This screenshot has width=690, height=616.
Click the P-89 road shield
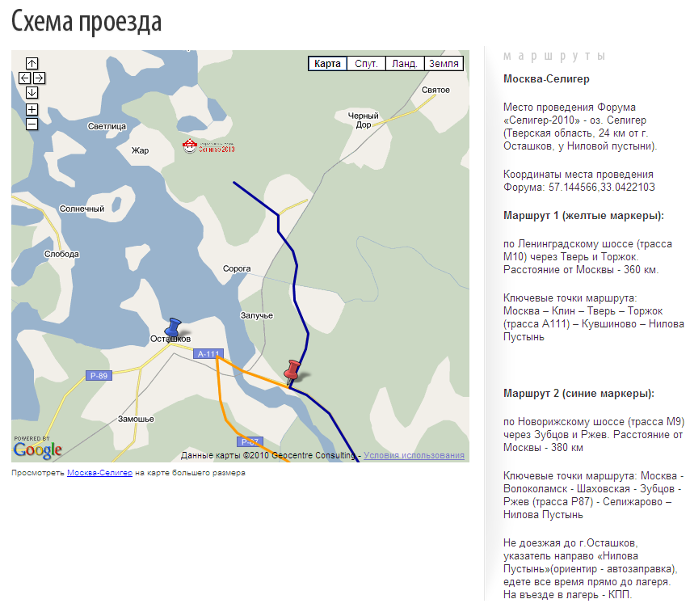[99, 376]
